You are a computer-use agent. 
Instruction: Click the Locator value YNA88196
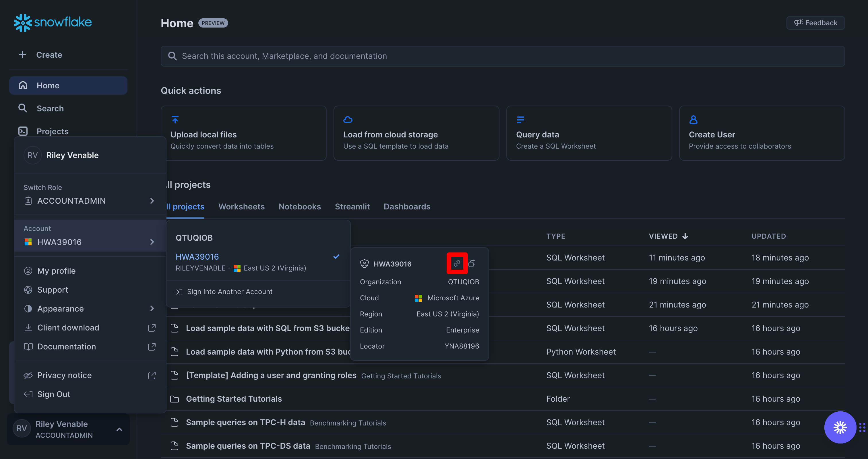462,346
